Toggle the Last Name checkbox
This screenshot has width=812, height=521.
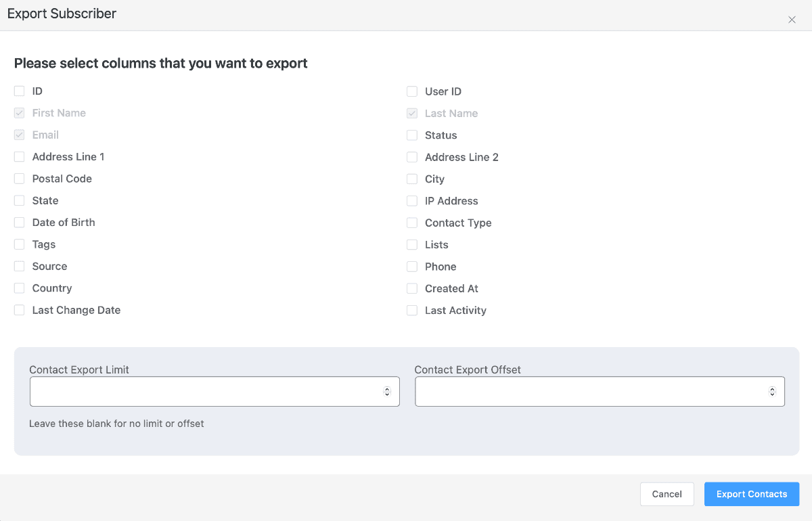[412, 113]
